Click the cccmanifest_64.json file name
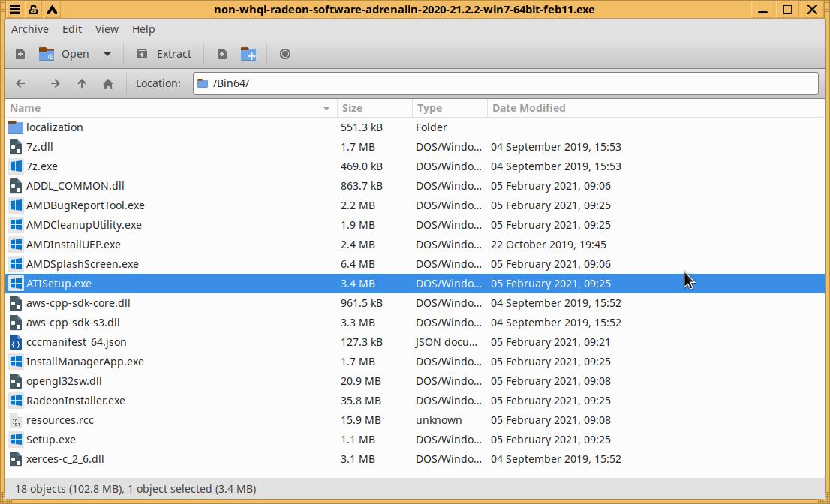830x504 pixels. [x=77, y=342]
